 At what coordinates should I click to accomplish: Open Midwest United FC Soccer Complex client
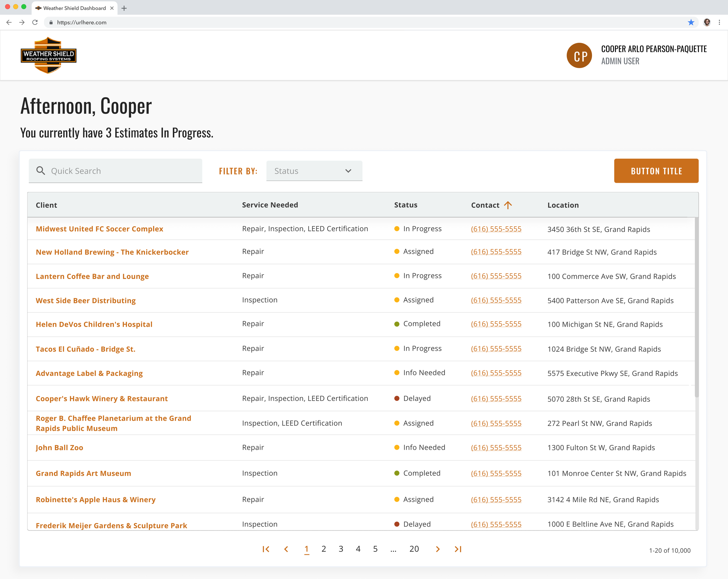point(99,229)
